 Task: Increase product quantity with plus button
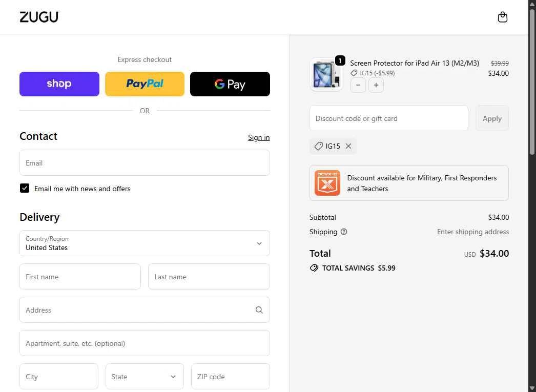(x=376, y=85)
